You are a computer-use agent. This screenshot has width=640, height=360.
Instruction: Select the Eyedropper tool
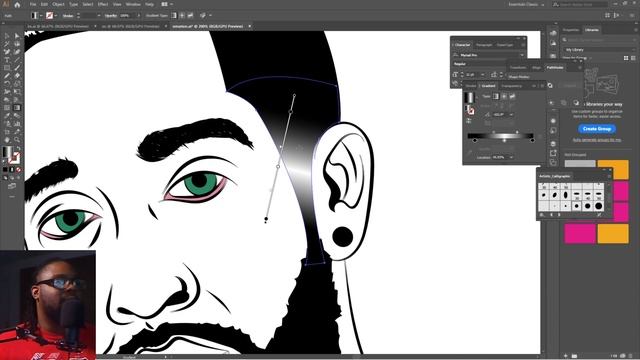pyautogui.click(x=7, y=116)
